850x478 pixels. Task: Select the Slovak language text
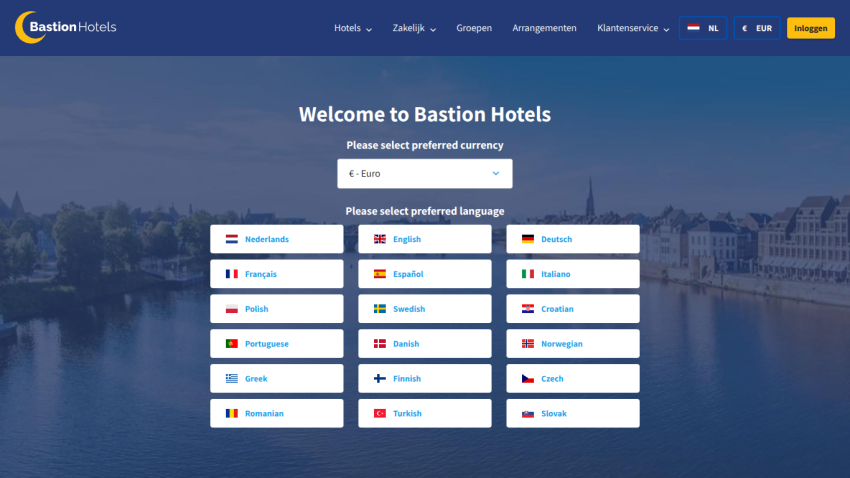(x=553, y=414)
